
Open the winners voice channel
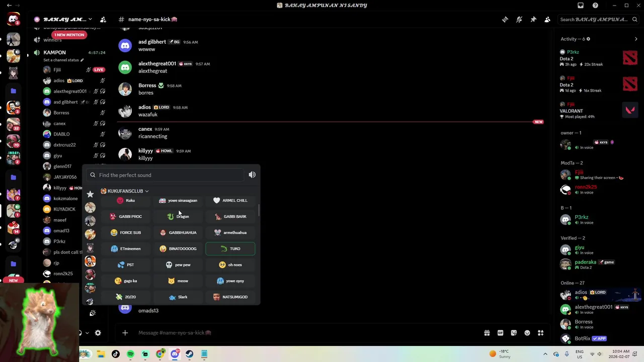point(52,40)
